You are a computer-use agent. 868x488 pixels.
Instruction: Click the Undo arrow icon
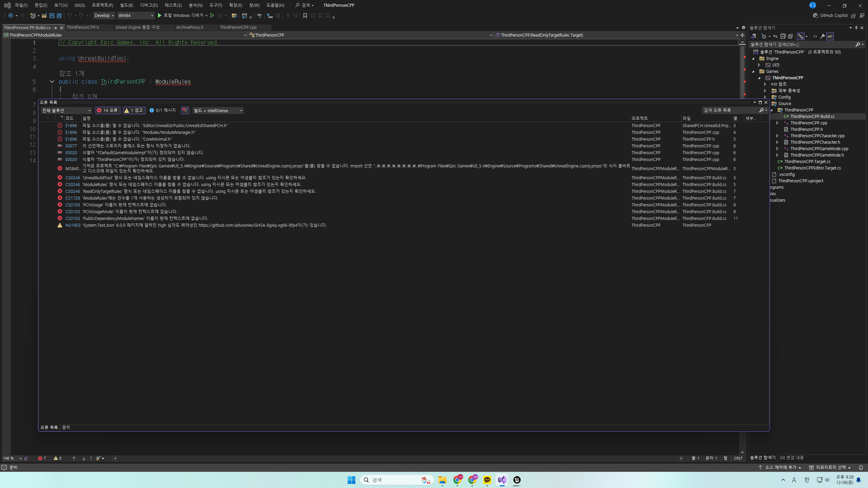click(70, 16)
